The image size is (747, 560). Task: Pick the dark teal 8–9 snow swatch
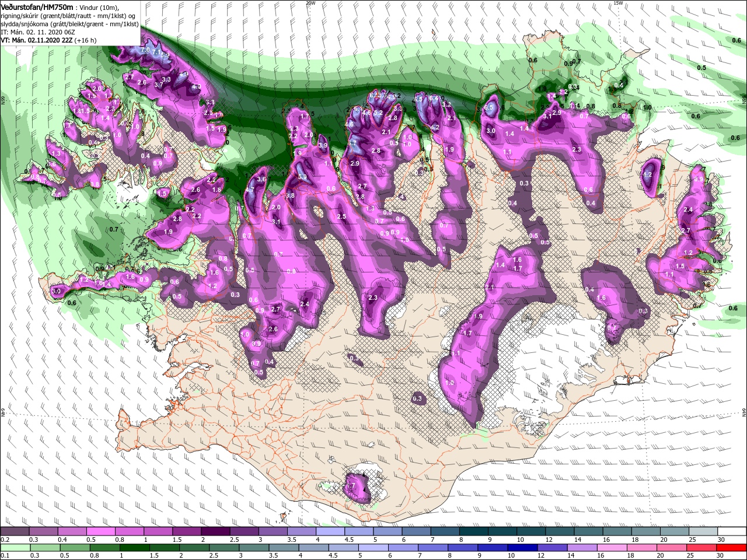[x=474, y=531]
